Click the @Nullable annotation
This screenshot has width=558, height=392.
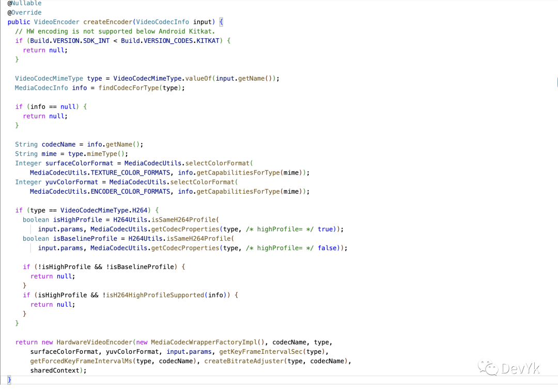pos(24,3)
